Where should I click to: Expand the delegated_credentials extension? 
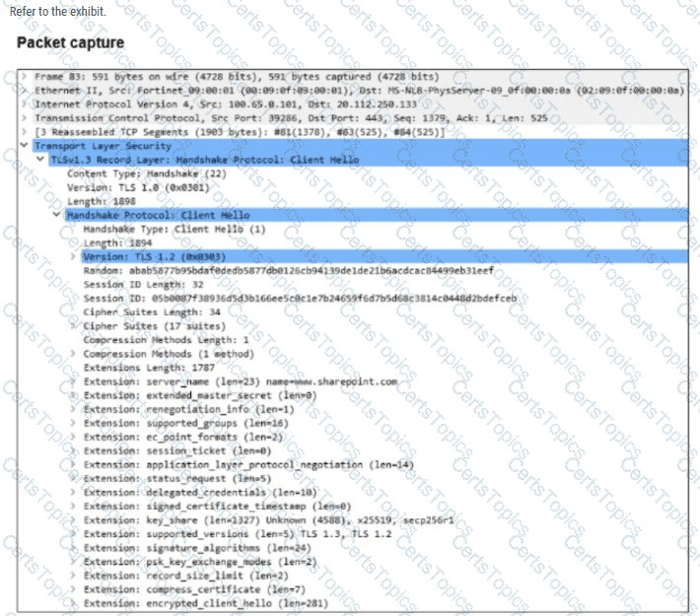point(73,492)
